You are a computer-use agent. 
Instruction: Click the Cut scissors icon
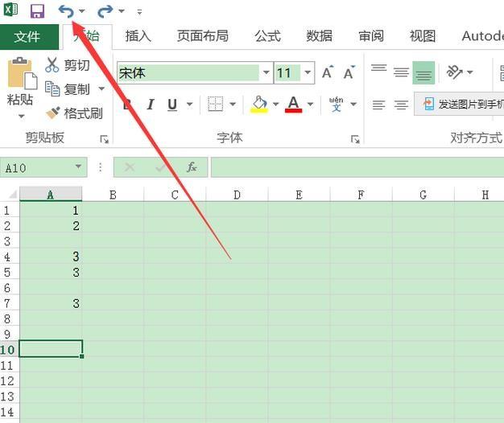(53, 65)
